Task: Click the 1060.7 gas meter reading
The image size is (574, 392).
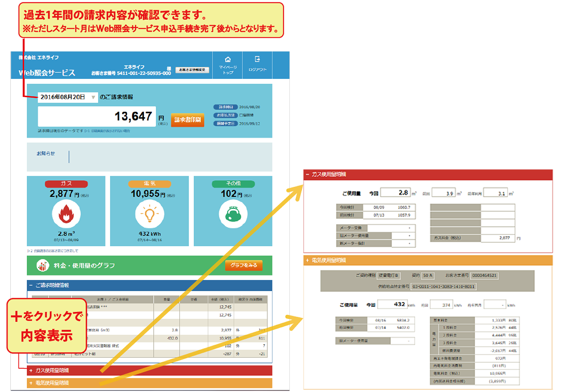Action: coord(404,208)
